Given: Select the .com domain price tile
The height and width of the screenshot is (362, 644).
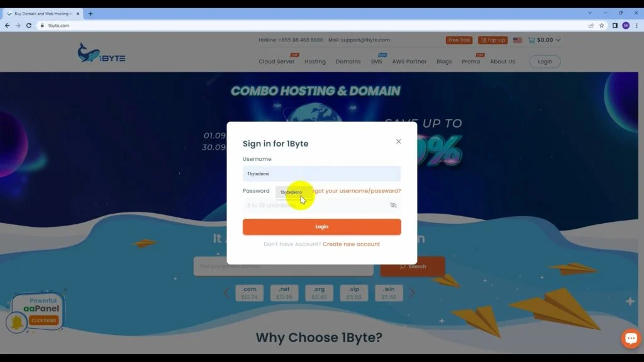Looking at the screenshot, I should click(x=249, y=293).
